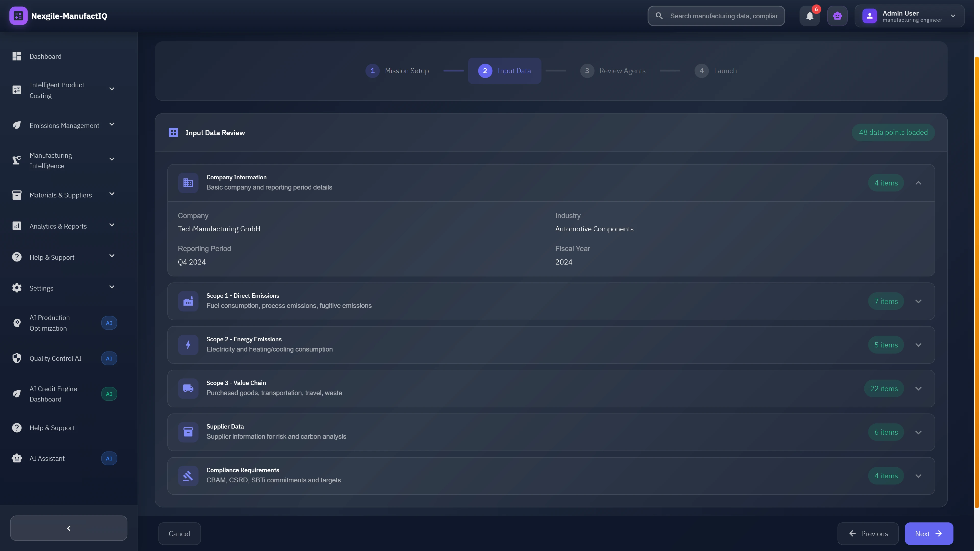This screenshot has height=551, width=980.
Task: Switch to the Mission Setup step
Action: [x=398, y=71]
